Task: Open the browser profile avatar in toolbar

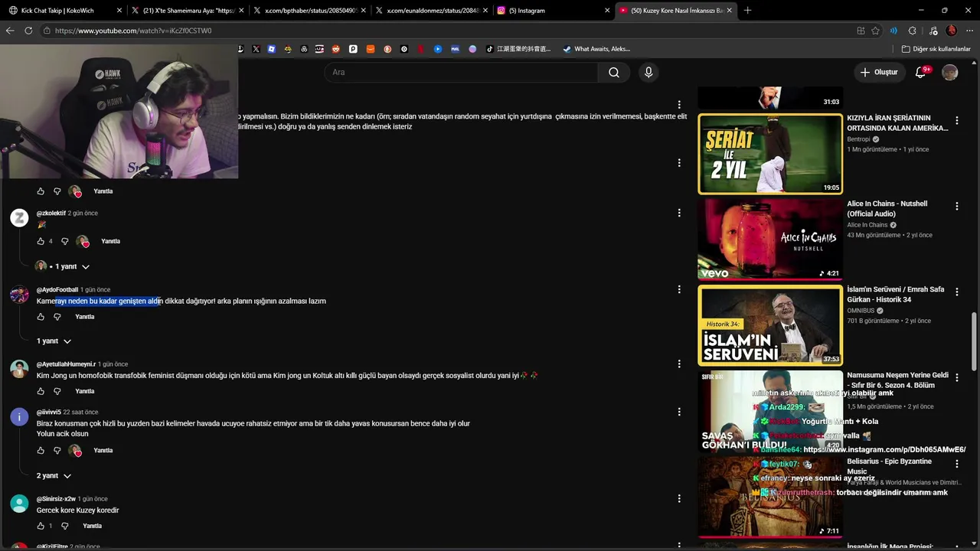Action: click(x=952, y=31)
